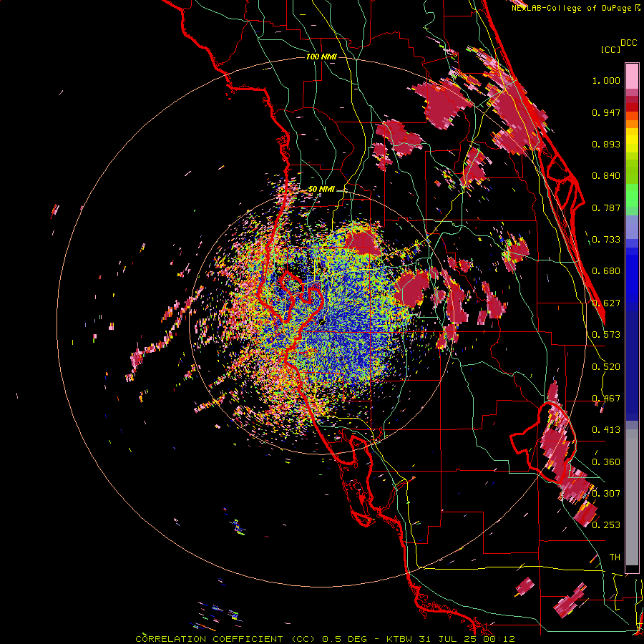Pick the light pink swatch atop color bar

(x=632, y=76)
